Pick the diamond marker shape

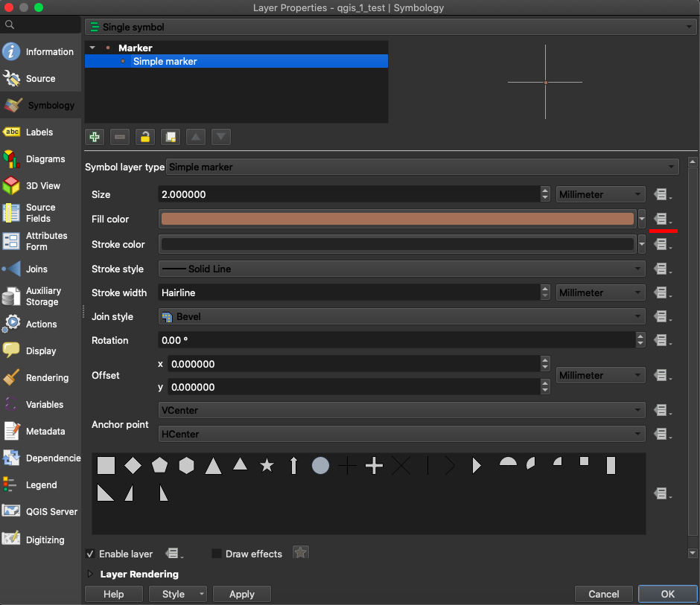click(x=133, y=466)
